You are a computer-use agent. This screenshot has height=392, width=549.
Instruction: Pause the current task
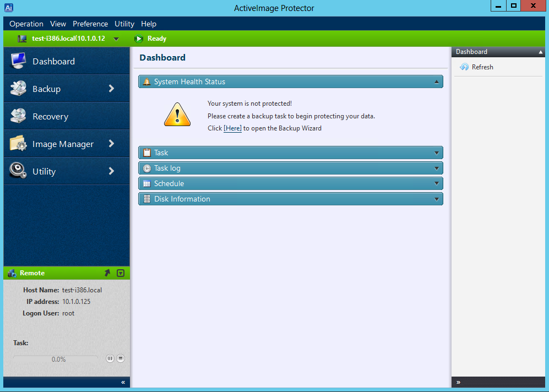[x=110, y=358]
